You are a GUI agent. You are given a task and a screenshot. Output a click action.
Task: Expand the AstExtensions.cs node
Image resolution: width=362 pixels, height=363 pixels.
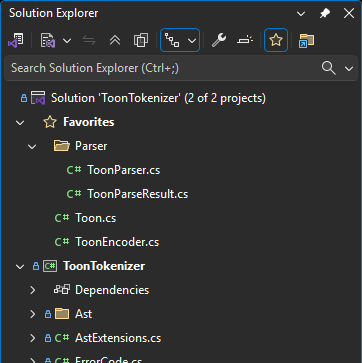32,338
